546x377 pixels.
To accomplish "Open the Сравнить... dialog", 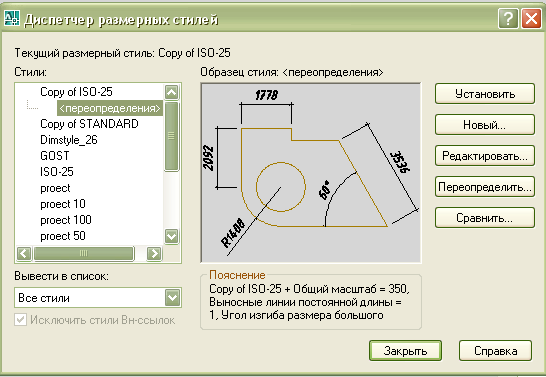I will click(485, 218).
